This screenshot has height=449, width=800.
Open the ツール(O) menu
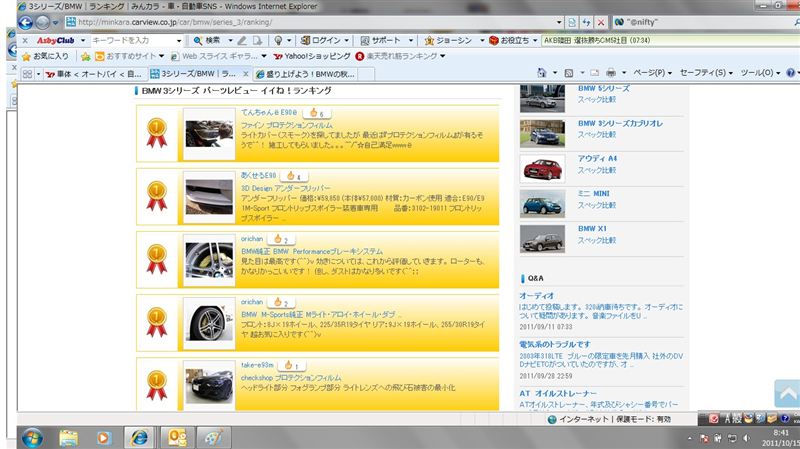point(760,73)
